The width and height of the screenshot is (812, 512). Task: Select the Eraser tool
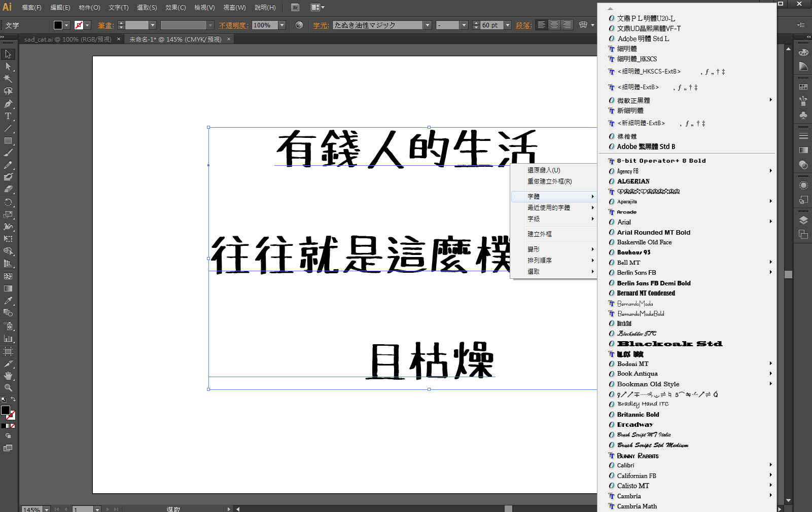click(x=8, y=189)
